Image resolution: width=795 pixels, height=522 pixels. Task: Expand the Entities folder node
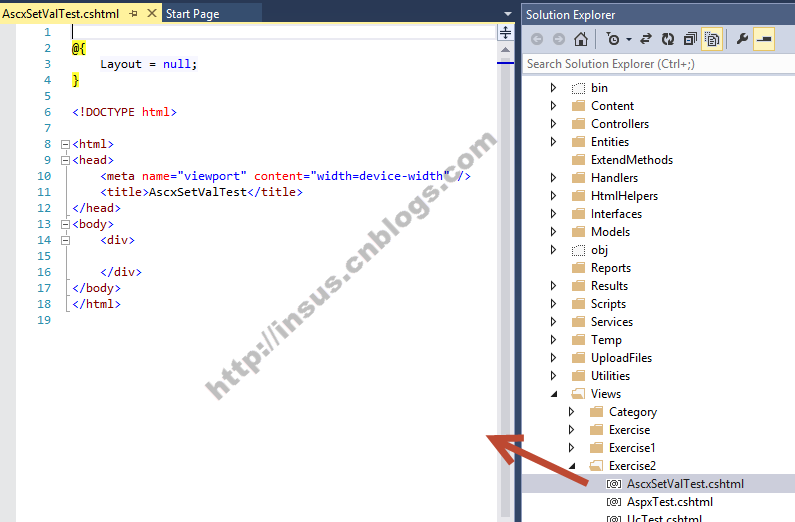click(x=554, y=141)
